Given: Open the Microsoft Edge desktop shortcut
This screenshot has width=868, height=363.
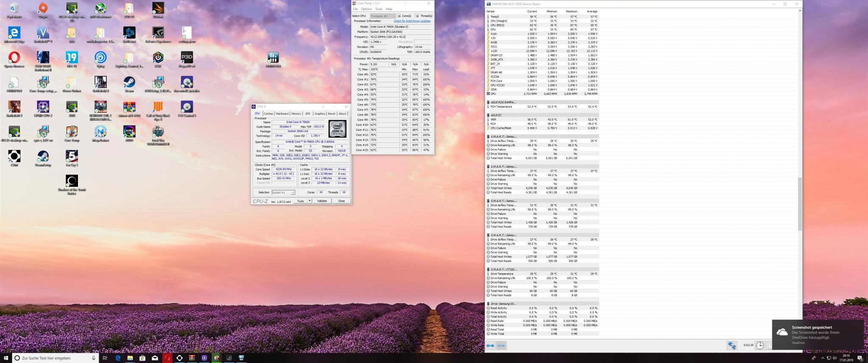Looking at the screenshot, I should pos(14,35).
